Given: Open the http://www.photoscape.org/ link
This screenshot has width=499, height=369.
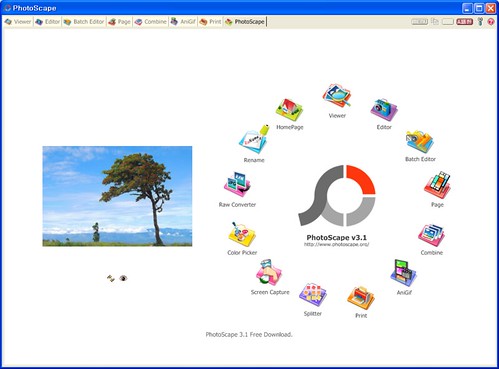Looking at the screenshot, I should 336,244.
